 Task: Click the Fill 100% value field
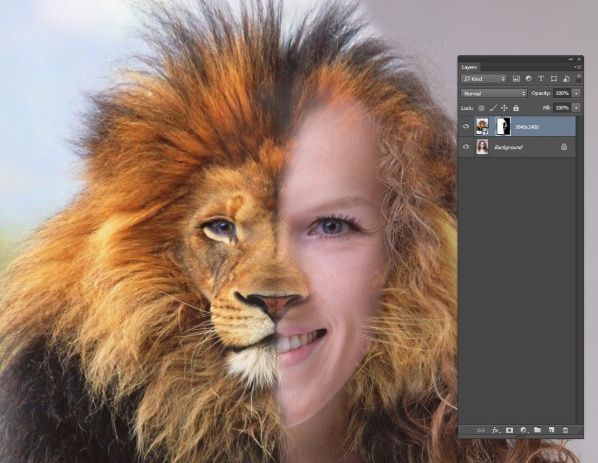(x=562, y=108)
